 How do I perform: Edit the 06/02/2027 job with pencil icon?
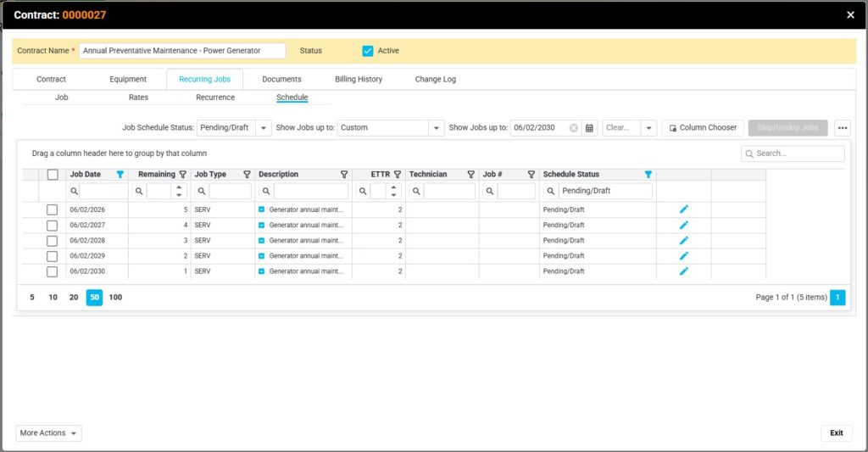pos(684,225)
